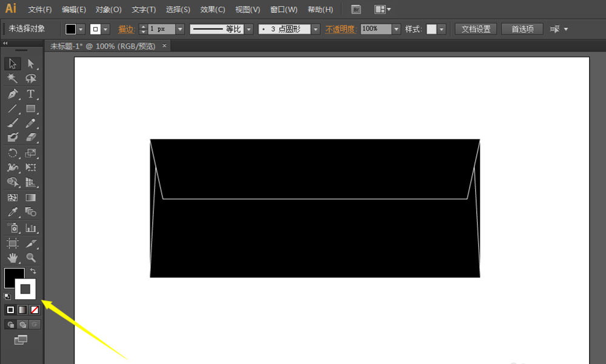Select the Width/Warp tool
The image size is (606, 364).
[x=12, y=167]
